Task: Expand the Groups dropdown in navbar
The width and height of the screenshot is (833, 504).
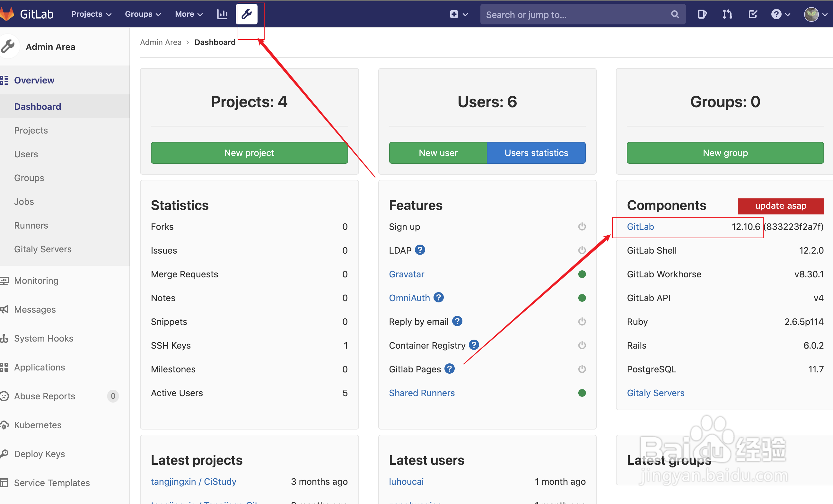Action: click(143, 14)
